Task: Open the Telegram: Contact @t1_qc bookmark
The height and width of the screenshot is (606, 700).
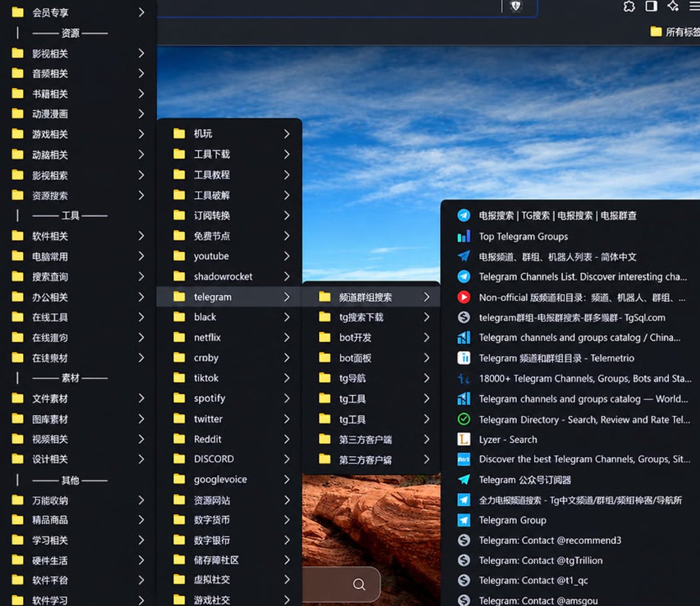Action: [571, 580]
